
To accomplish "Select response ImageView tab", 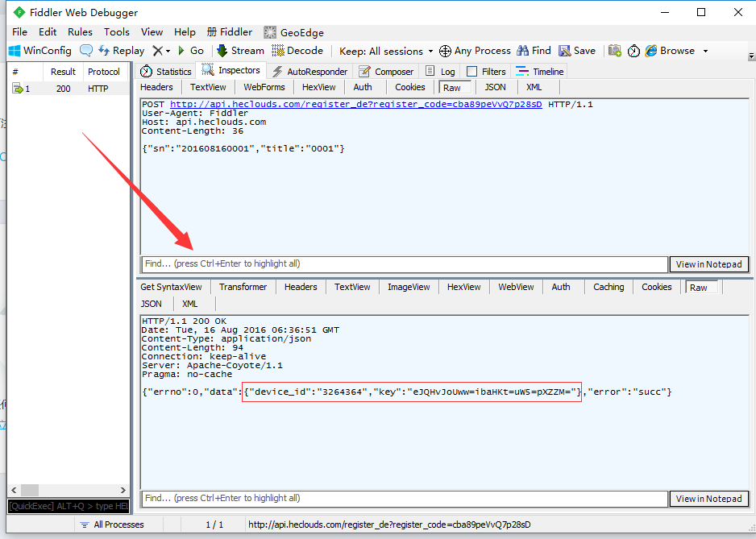I will coord(409,287).
